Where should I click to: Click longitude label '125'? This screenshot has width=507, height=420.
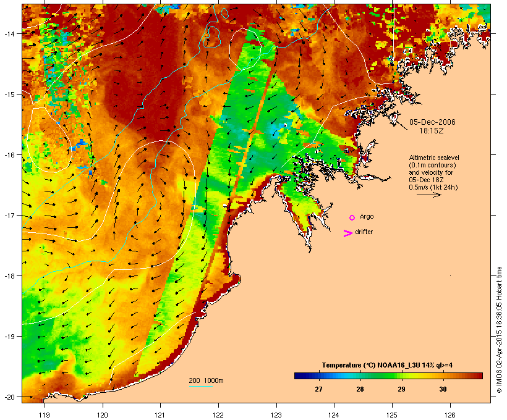(392, 415)
